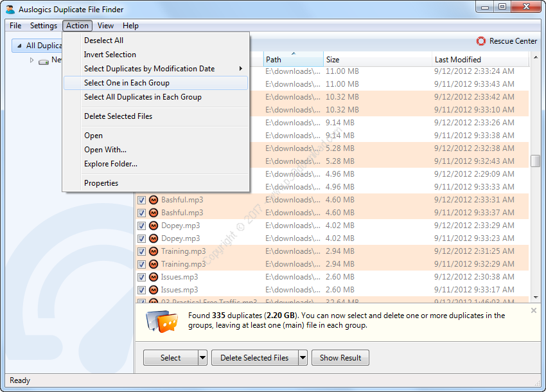Click the mp3 icon of the Issues.mp3 dated 9/11/2012
Image resolution: width=546 pixels, height=392 pixels.
154,290
